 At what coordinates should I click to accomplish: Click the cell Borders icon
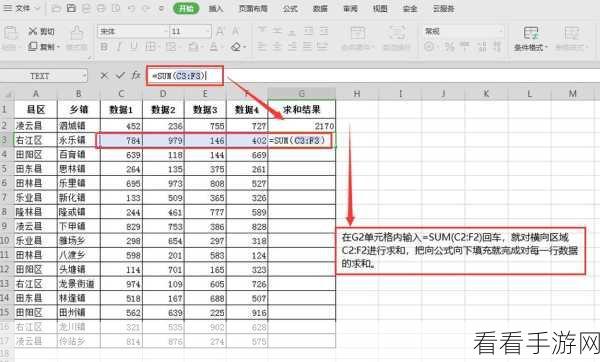click(x=150, y=47)
